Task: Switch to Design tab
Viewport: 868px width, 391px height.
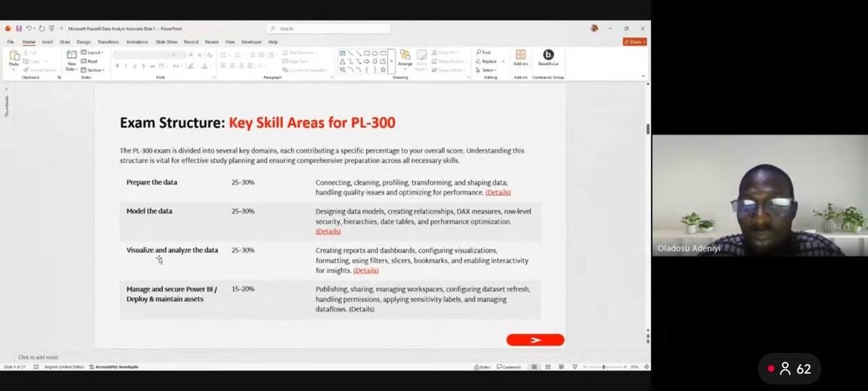Action: 83,42
